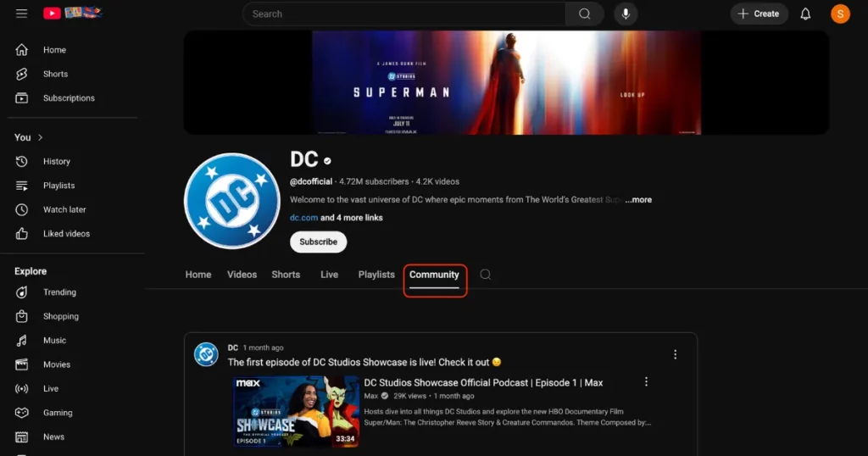Expand the You section chevron
The width and height of the screenshot is (868, 456).
[x=40, y=137]
